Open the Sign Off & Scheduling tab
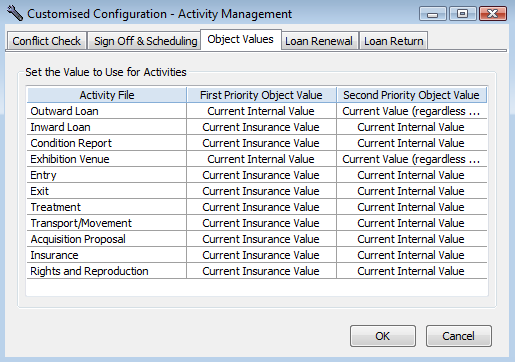This screenshot has height=362, width=515. click(x=145, y=41)
